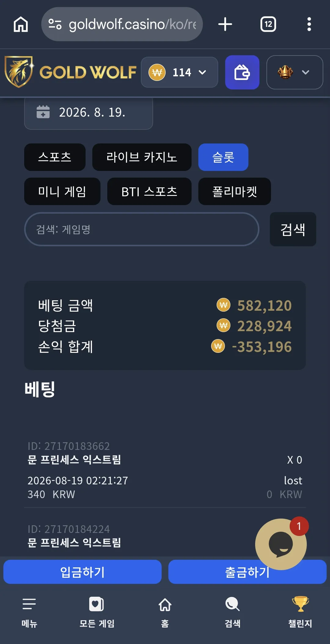Expand the 114 KRW balance dropdown
Viewport: 330px width, 644px height.
point(179,72)
